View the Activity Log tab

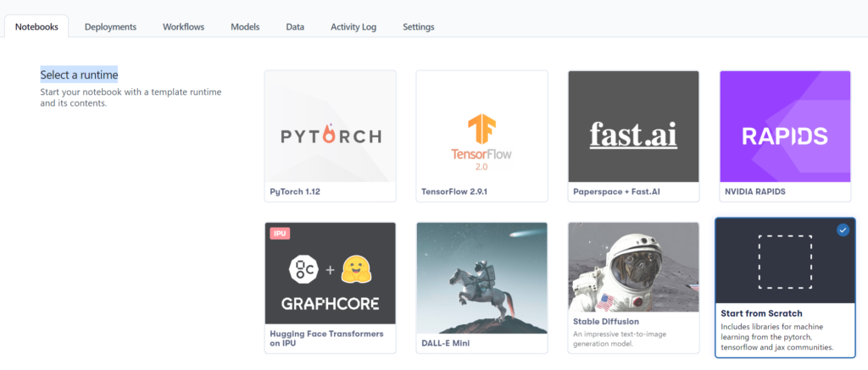point(353,26)
